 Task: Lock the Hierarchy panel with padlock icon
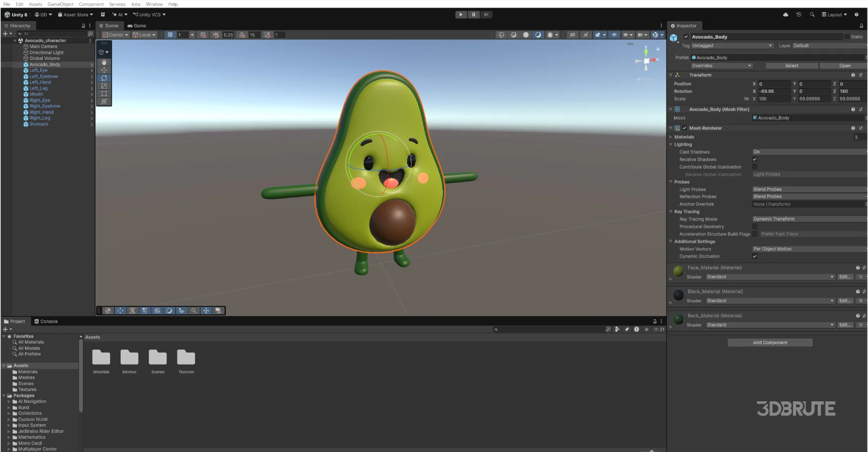coord(83,26)
